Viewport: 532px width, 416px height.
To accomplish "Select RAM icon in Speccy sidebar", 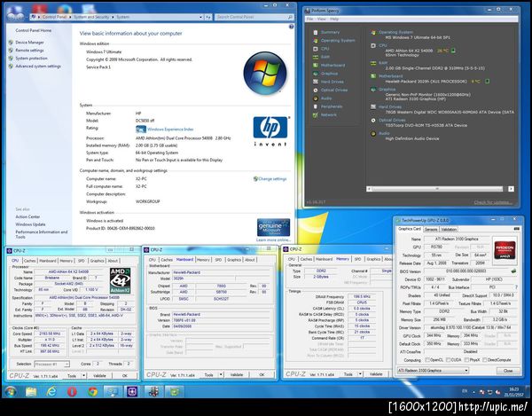I will pyautogui.click(x=316, y=57).
